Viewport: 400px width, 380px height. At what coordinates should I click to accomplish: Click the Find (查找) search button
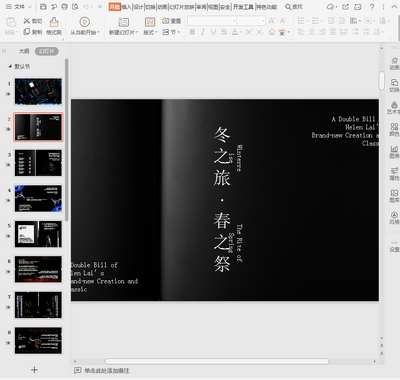[x=294, y=7]
